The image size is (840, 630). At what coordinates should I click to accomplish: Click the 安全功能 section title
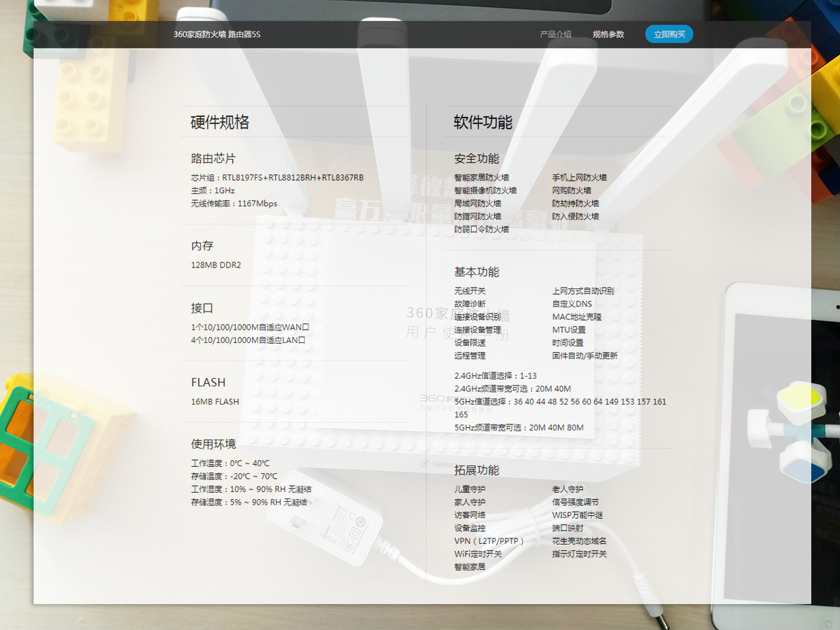click(x=477, y=159)
